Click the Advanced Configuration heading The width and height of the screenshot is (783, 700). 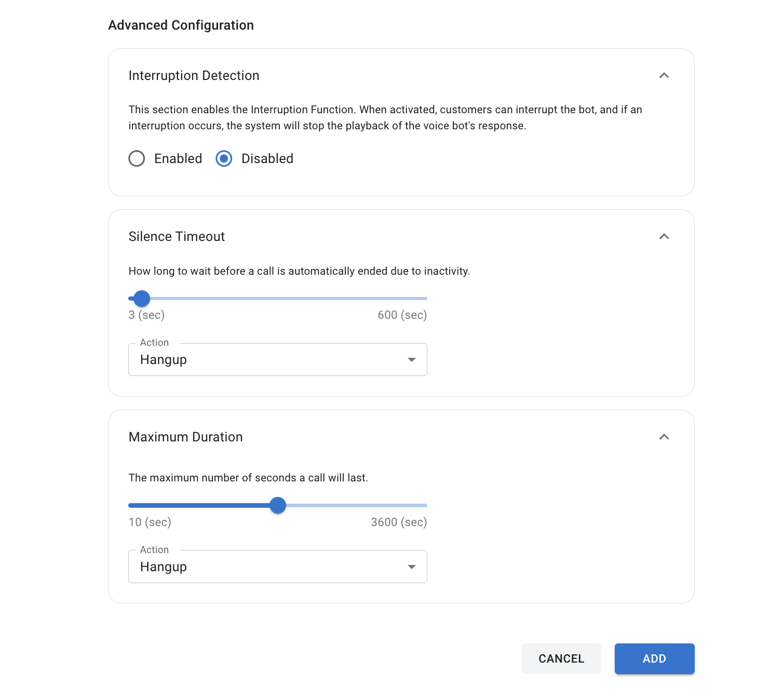click(180, 24)
